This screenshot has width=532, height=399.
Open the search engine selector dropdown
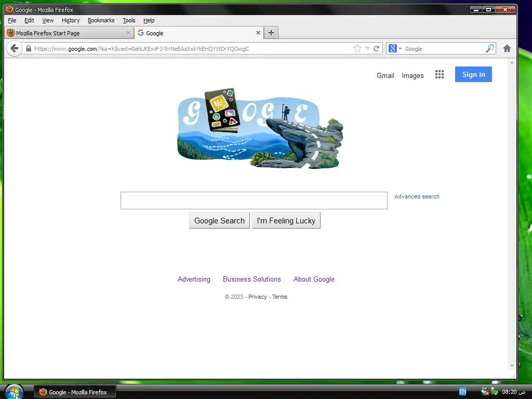(x=395, y=48)
